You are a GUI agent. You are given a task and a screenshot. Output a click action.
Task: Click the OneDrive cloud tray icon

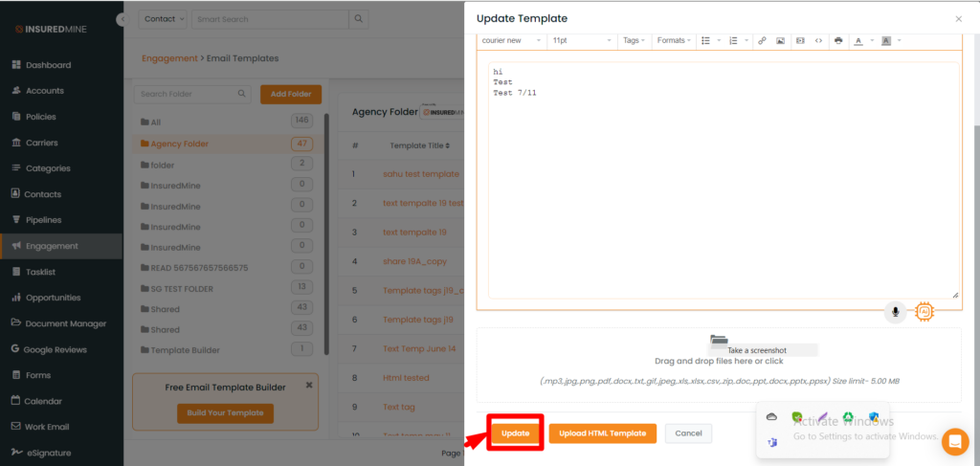[771, 416]
